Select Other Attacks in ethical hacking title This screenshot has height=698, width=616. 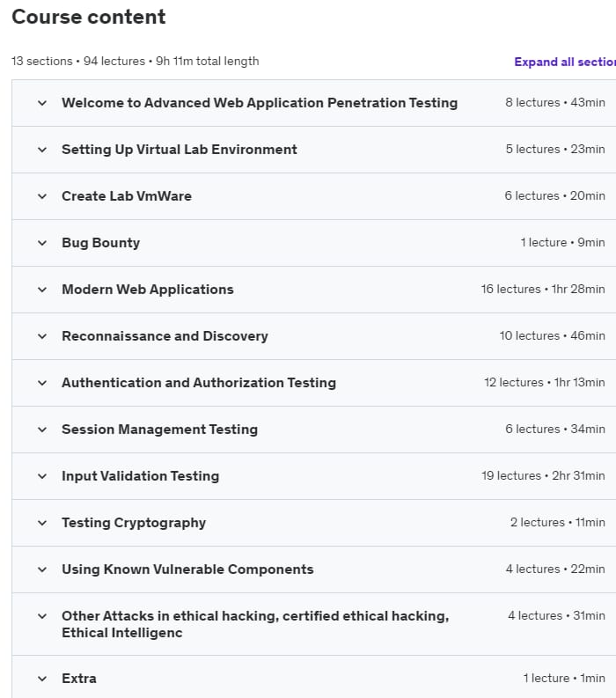[255, 624]
